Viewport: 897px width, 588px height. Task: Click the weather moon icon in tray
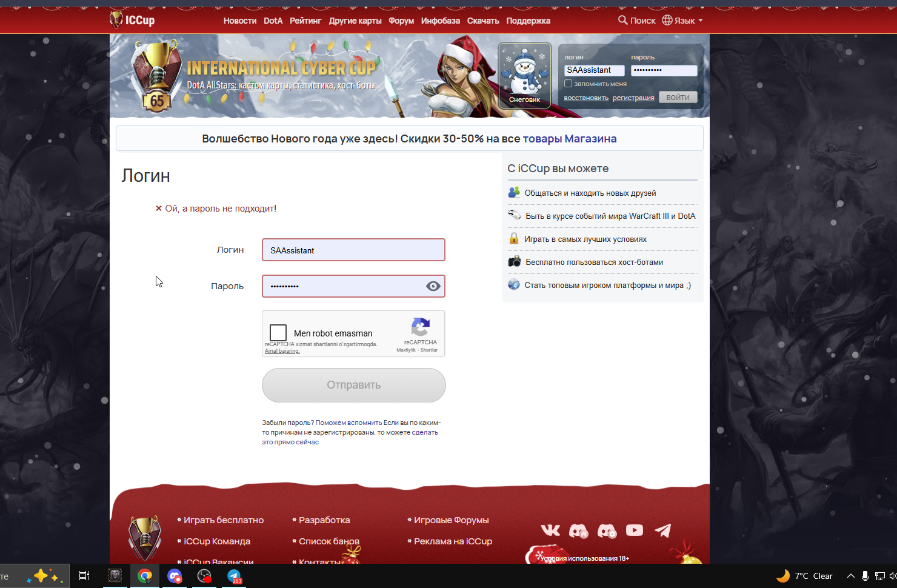[x=783, y=575]
